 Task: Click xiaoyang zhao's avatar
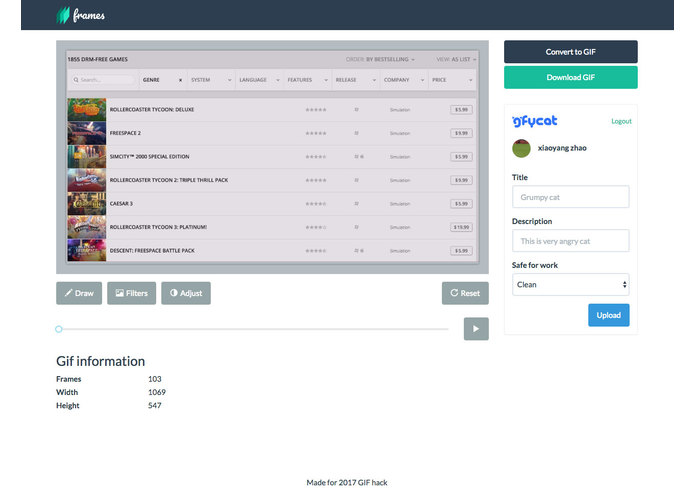pyautogui.click(x=521, y=148)
